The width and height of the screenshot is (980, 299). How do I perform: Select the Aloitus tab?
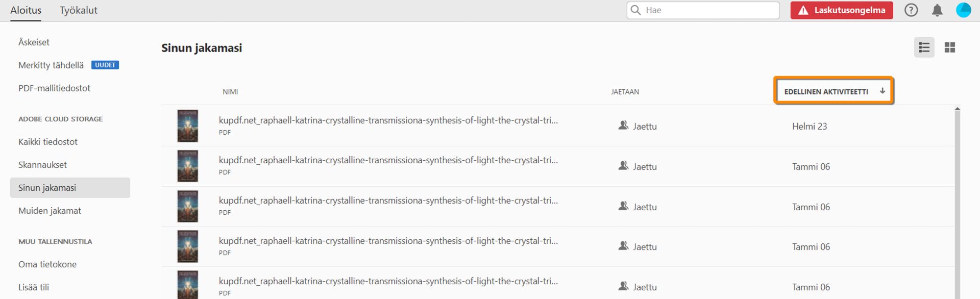[x=26, y=10]
